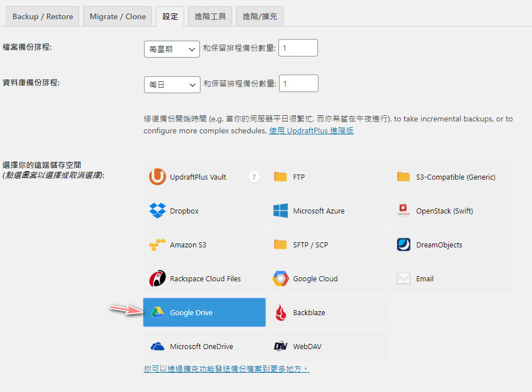Pick the Microsoft OneDrive icon
This screenshot has height=392, width=532.
[157, 346]
